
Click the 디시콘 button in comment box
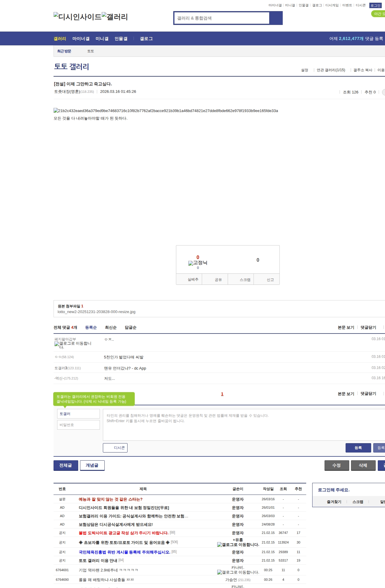[x=115, y=448]
